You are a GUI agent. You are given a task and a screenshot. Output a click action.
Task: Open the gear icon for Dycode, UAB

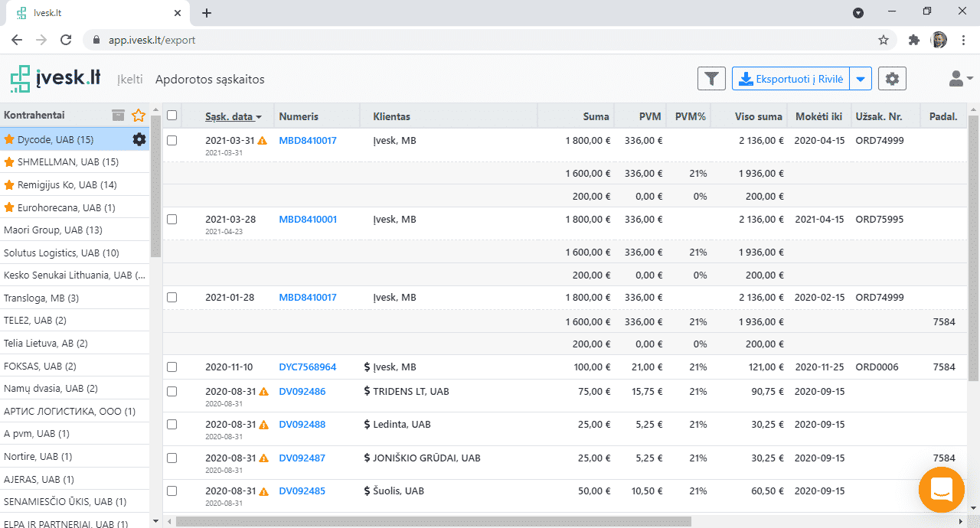click(139, 139)
